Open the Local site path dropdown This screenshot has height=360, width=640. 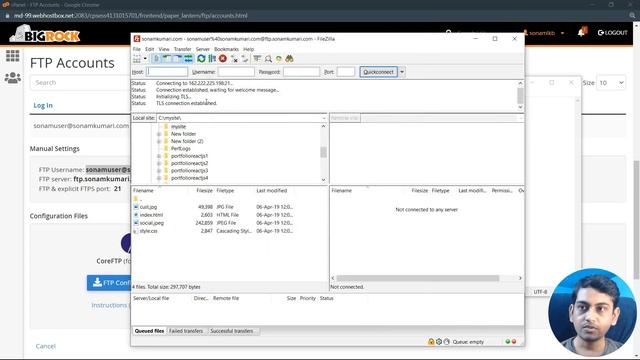(324, 118)
